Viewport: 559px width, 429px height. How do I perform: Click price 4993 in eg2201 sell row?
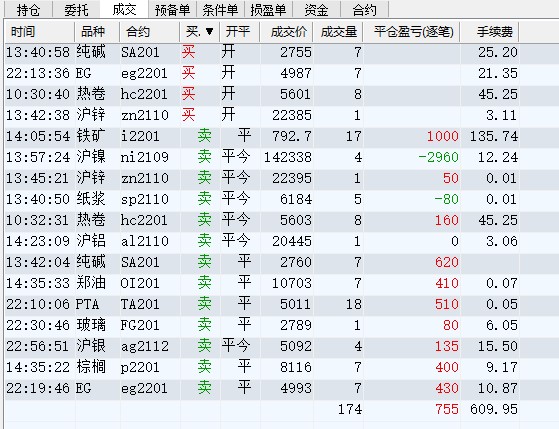coord(296,388)
